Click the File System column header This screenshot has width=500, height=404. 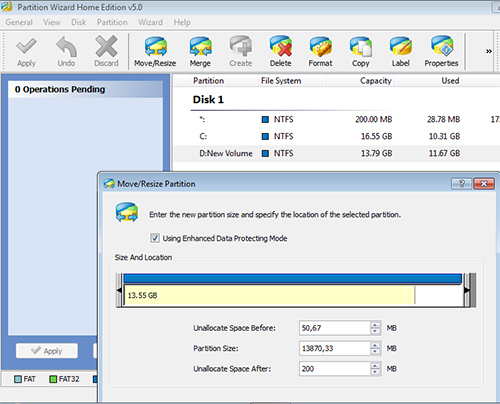point(281,81)
